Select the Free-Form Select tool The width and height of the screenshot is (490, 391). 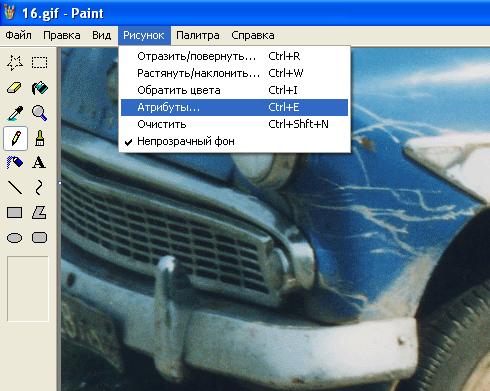[15, 63]
